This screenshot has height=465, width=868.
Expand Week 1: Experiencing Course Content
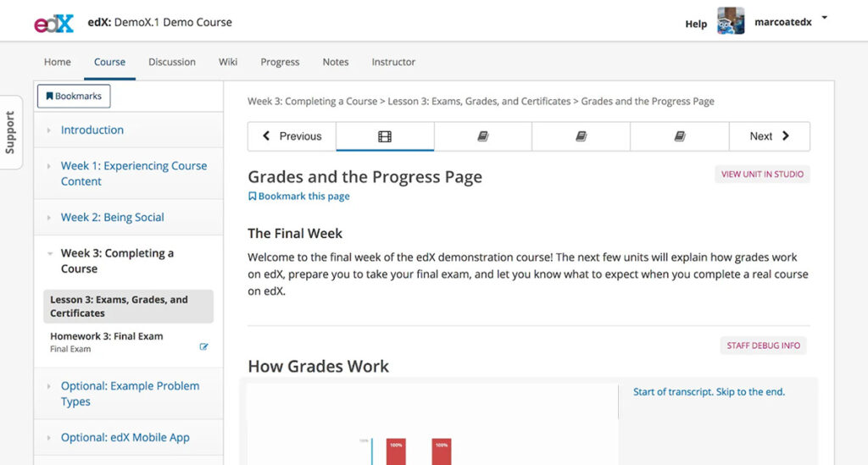(x=129, y=174)
